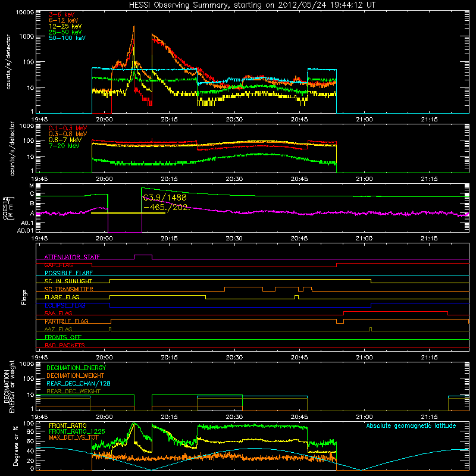Viewport: 476px width, 476px height.
Task: Click the 'M' level on the GOES axis
Action: coord(32,186)
